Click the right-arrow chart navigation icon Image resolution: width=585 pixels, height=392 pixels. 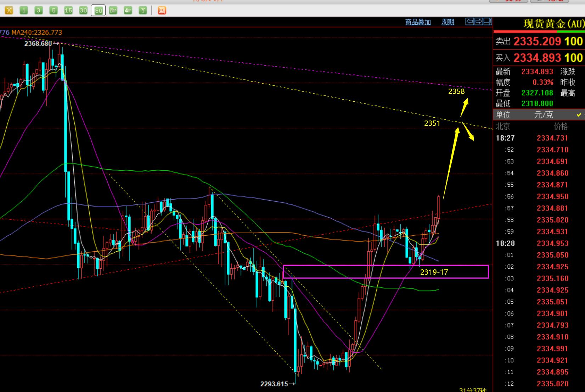[479, 22]
